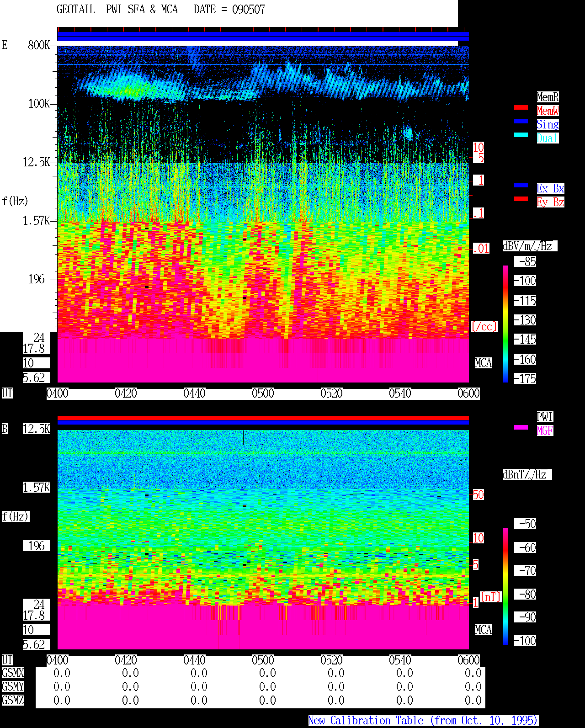Click the cyan Dual legend swatch
Viewport: 585px width, 728px height.
click(x=521, y=135)
